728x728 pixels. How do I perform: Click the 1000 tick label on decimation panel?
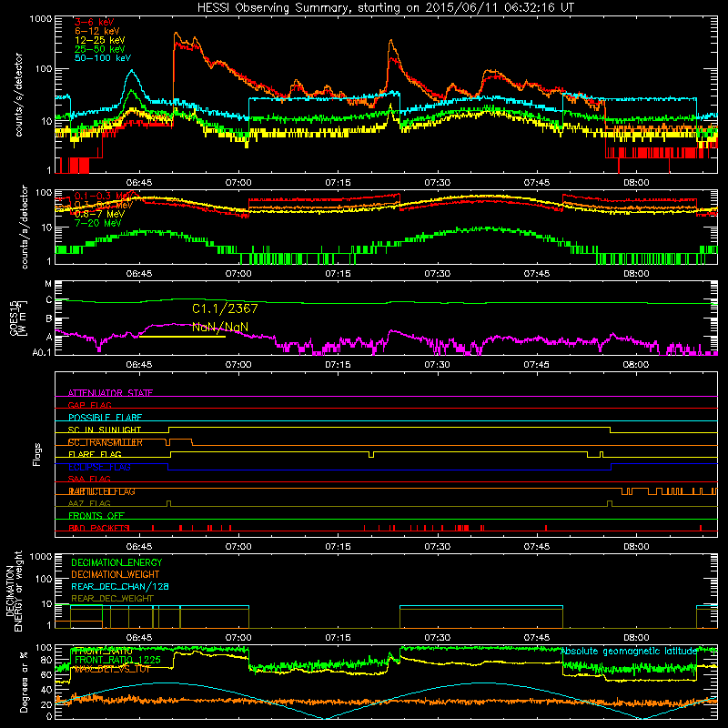pos(41,557)
